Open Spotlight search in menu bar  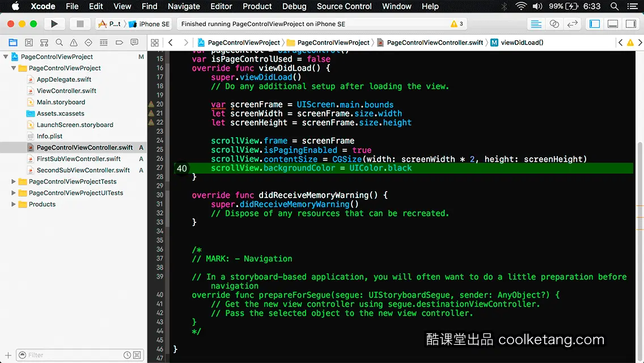coord(615,6)
